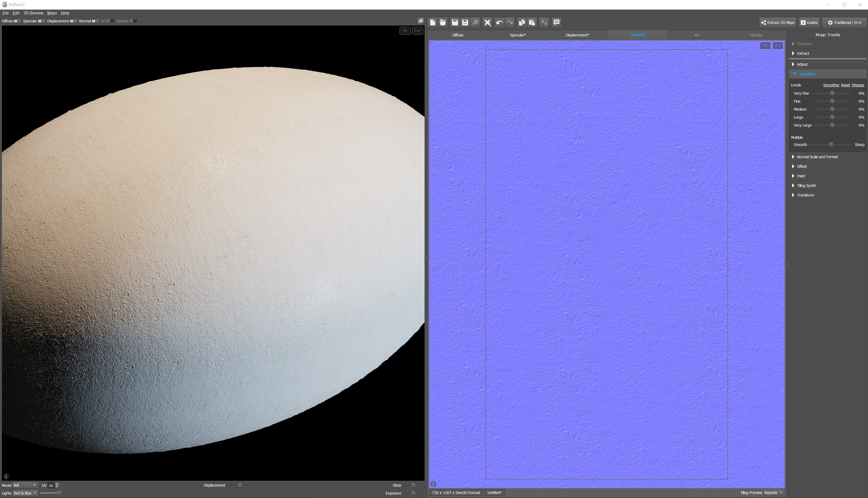Switch to the Displacement* map tab
Image resolution: width=868 pixels, height=498 pixels.
pyautogui.click(x=578, y=35)
